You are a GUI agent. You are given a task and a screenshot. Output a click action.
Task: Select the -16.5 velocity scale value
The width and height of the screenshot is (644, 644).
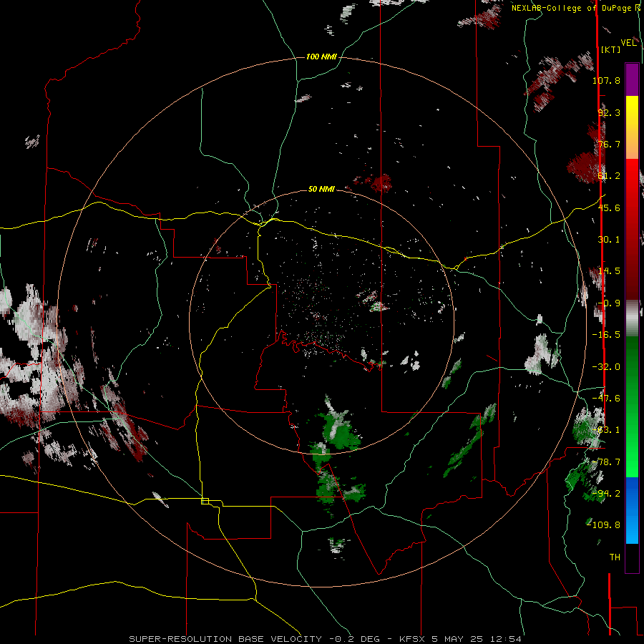606,335
